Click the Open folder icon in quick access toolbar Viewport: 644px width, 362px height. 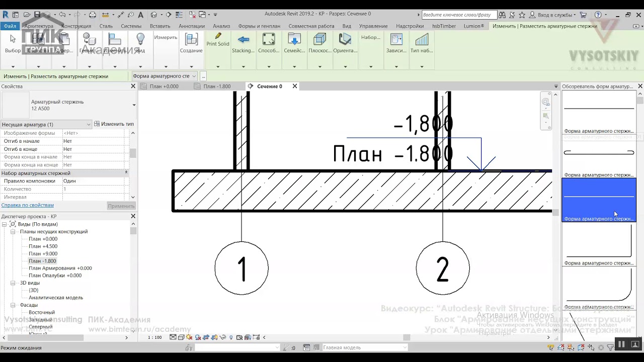27,15
